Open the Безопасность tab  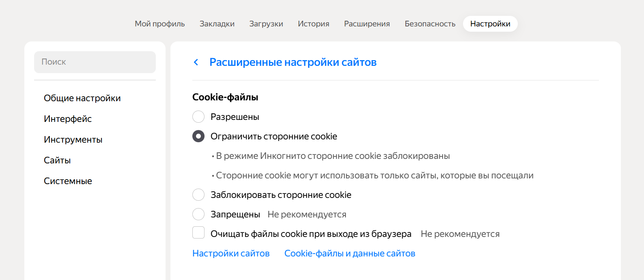pos(429,24)
